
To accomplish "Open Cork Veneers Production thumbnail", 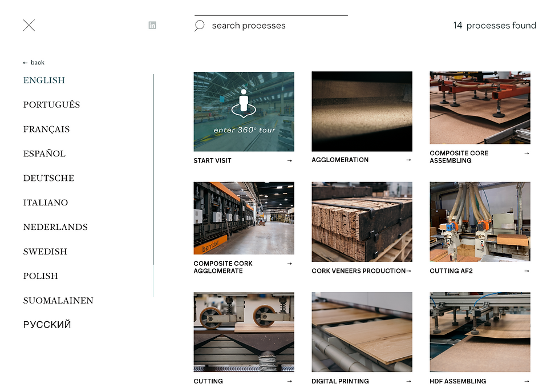I will tap(362, 222).
